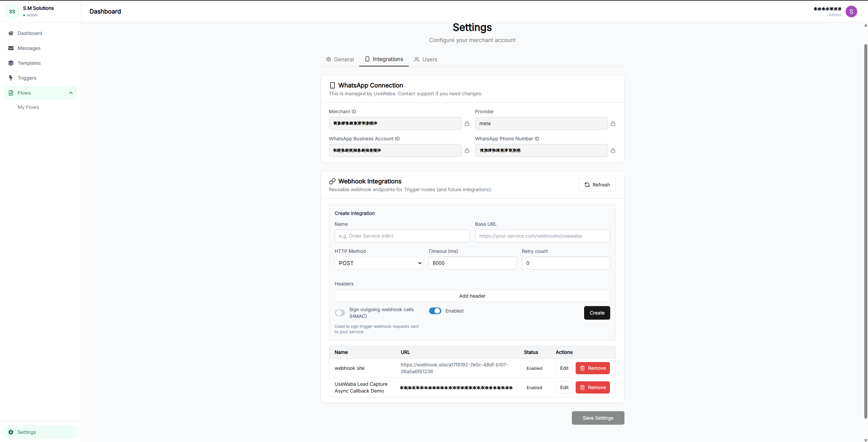Click the Users tab people icon
Screen dimensions: 868x442
tap(417, 59)
